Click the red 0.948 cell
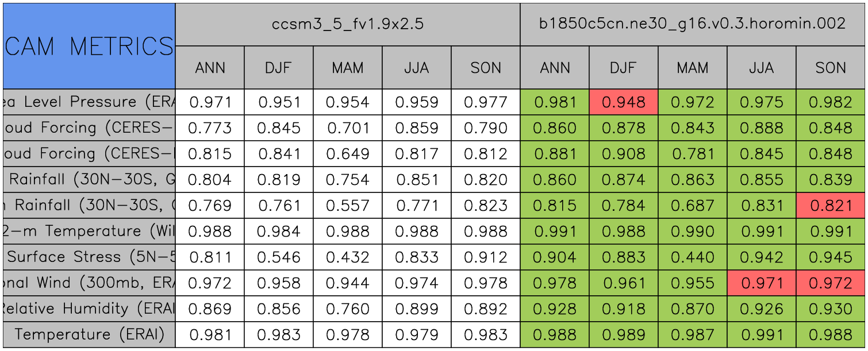This screenshot has height=351, width=868. (623, 102)
